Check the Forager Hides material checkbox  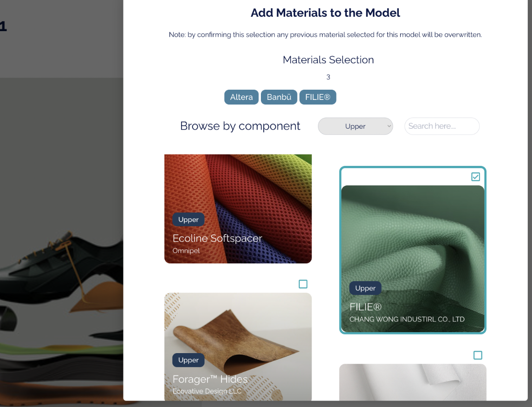pos(303,284)
